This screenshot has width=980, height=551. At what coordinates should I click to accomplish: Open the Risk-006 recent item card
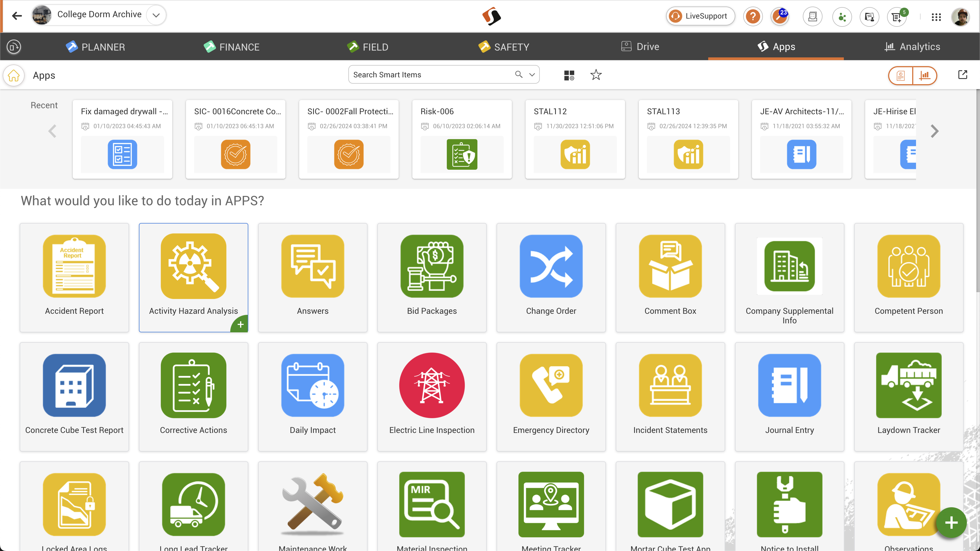pyautogui.click(x=462, y=139)
